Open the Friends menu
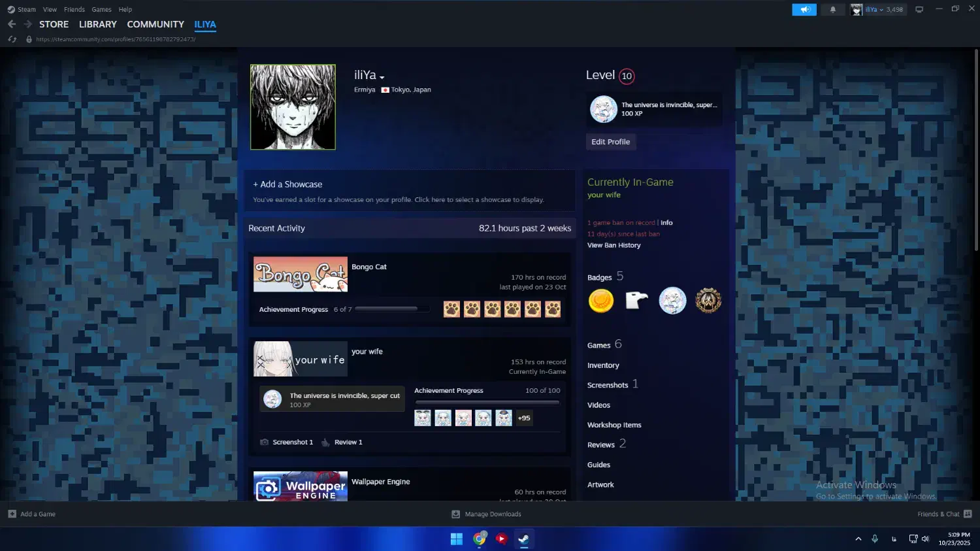This screenshot has width=980, height=551. pyautogui.click(x=74, y=10)
